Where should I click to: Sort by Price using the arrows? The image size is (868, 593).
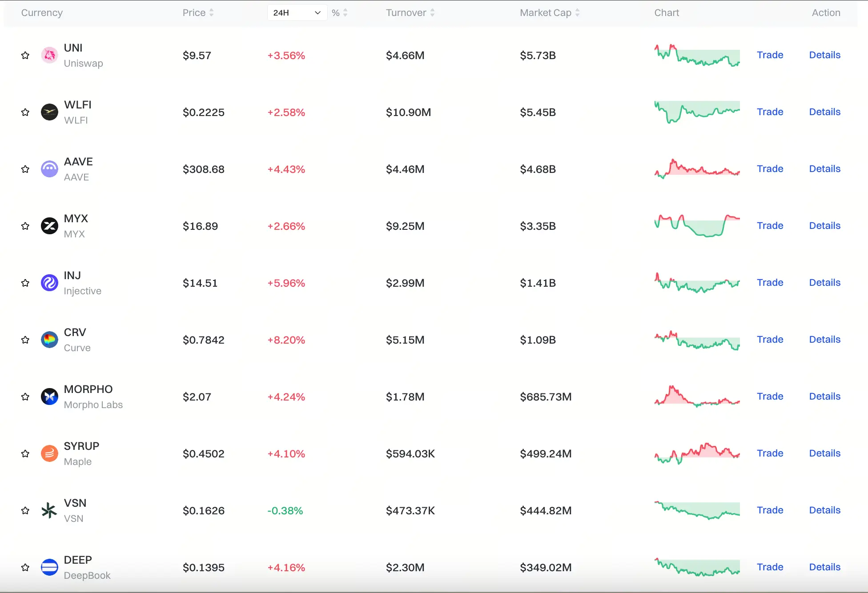click(212, 13)
